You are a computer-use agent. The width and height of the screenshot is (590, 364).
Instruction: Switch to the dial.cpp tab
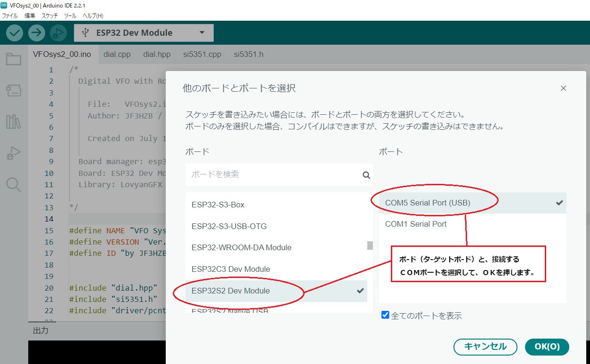tap(117, 55)
